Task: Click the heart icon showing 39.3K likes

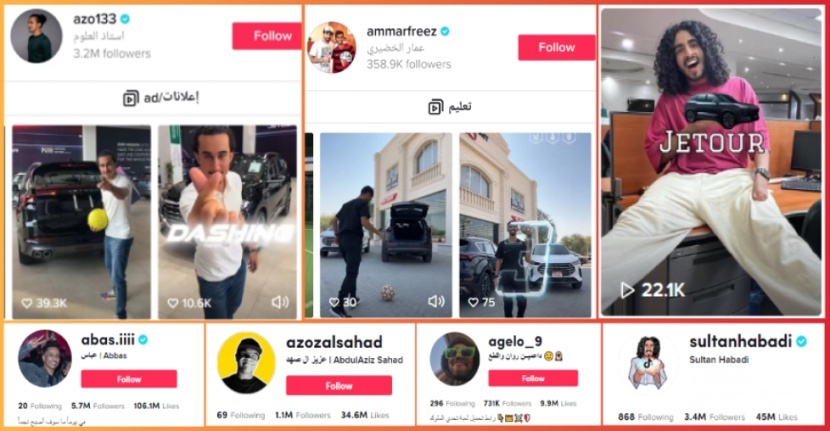Action: (26, 303)
